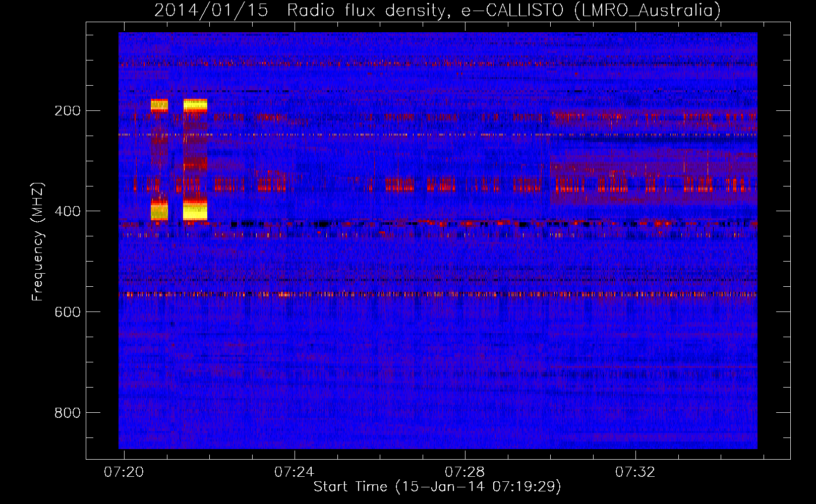Click the Start Time (15-Jan-14 07:19:29) label

click(x=437, y=487)
